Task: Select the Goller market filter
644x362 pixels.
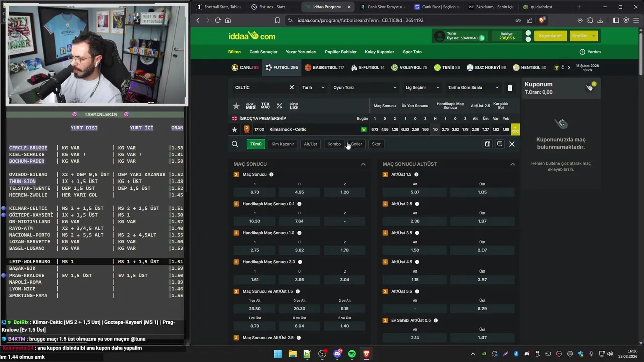Action: coord(356,144)
